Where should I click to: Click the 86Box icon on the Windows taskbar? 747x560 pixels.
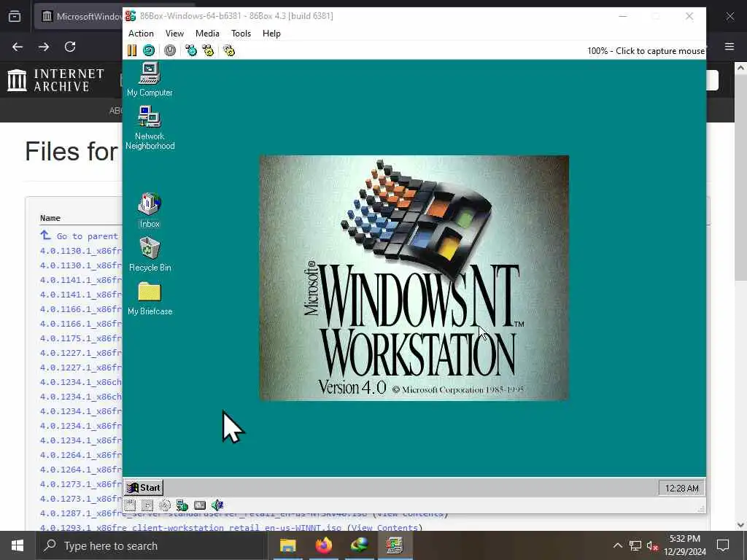[395, 545]
